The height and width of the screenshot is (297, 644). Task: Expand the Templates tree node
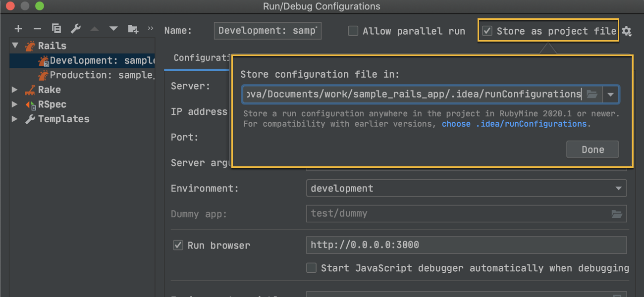pos(15,119)
